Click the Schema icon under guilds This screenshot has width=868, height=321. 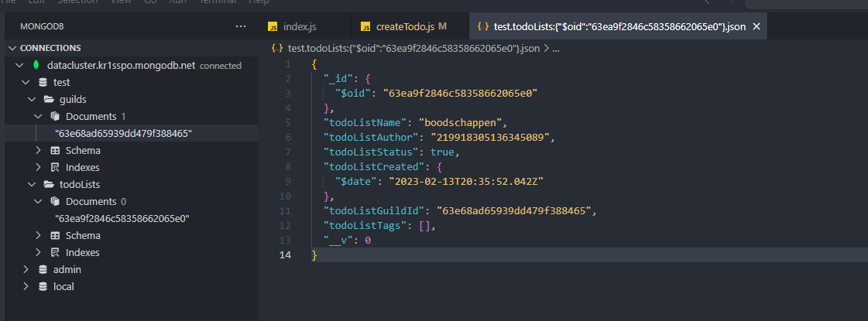[55, 150]
